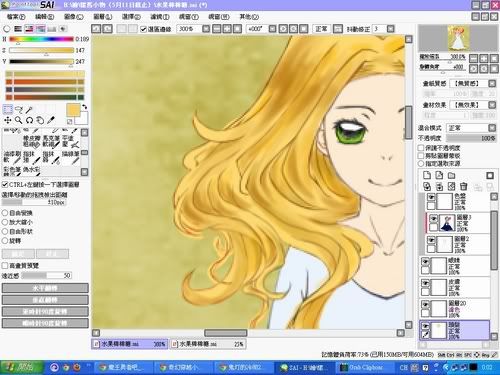Open the 畫紙質感 dropdown
The width and height of the screenshot is (500, 375).
[x=492, y=83]
